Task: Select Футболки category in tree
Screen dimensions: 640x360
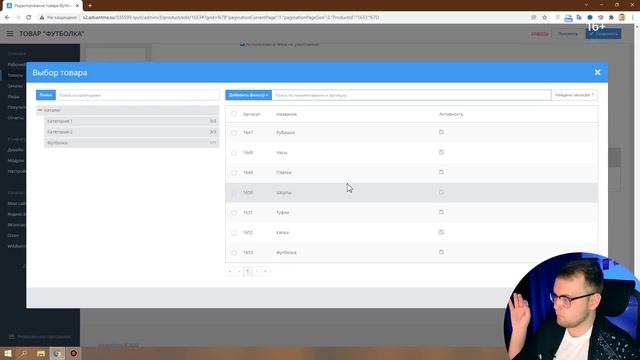Action: pyautogui.click(x=131, y=143)
